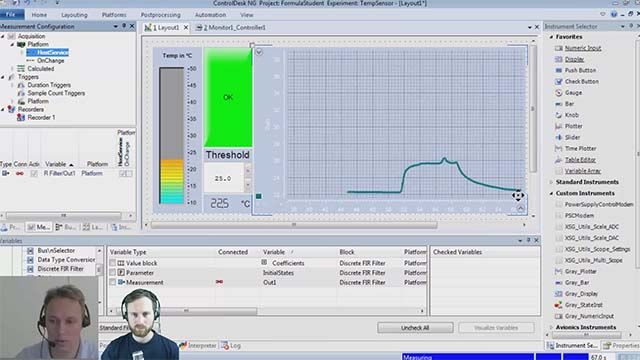The width and height of the screenshot is (640, 360).
Task: Switch to the Properties pane tab
Action: [621, 346]
